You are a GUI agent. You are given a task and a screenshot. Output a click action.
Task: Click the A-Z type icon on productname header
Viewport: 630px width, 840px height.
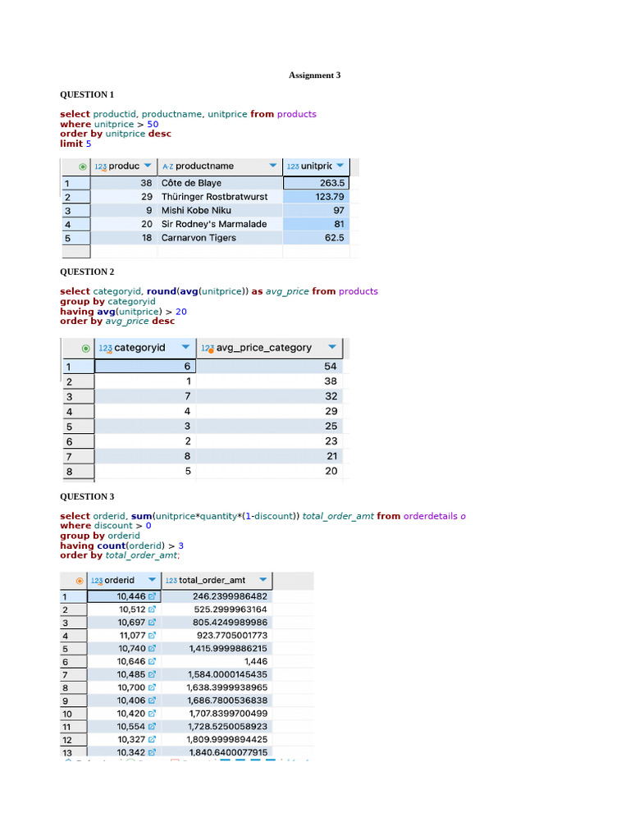[167, 167]
